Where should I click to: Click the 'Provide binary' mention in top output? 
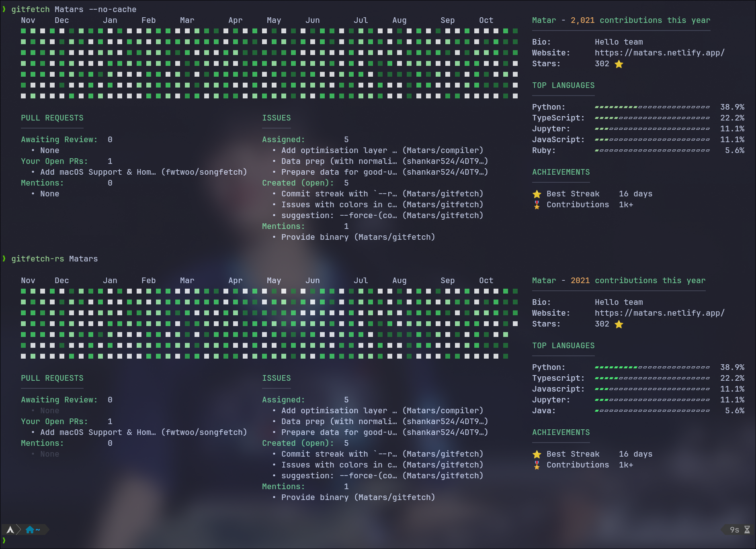pos(358,237)
